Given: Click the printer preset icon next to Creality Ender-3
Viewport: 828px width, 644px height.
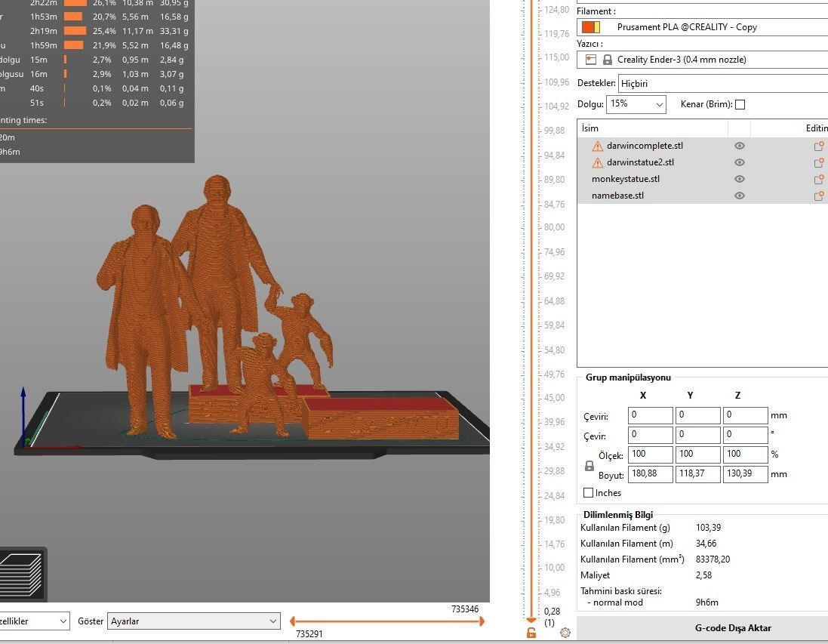Looking at the screenshot, I should click(x=591, y=60).
